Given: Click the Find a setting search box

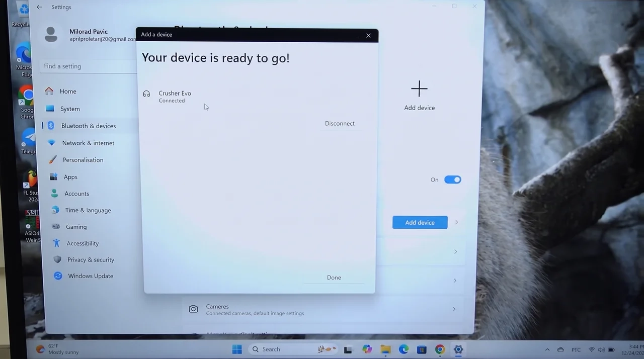Looking at the screenshot, I should click(89, 66).
